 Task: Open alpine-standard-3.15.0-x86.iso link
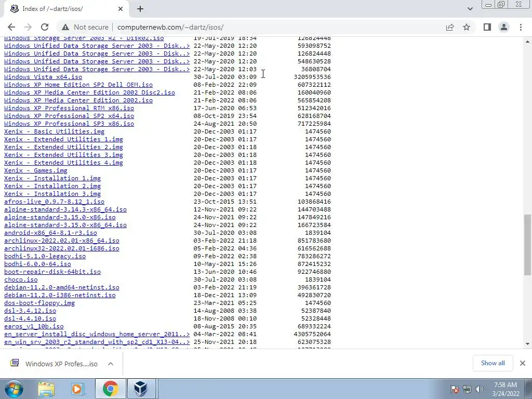click(60, 218)
